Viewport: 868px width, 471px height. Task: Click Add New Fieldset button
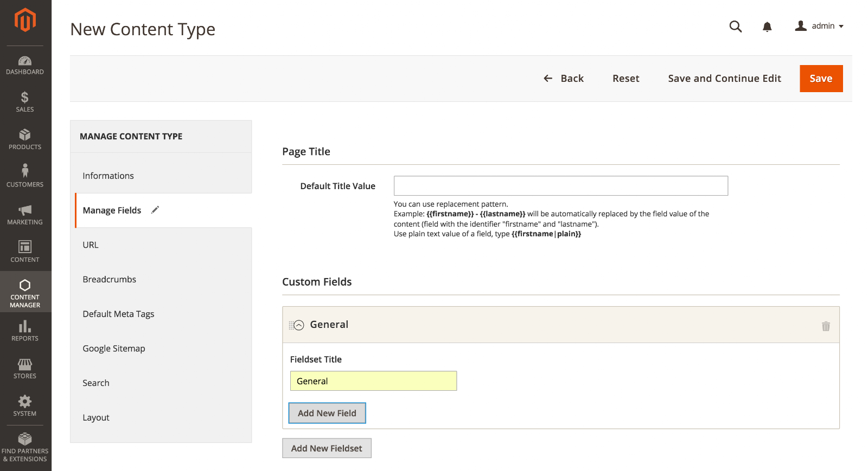pyautogui.click(x=327, y=448)
